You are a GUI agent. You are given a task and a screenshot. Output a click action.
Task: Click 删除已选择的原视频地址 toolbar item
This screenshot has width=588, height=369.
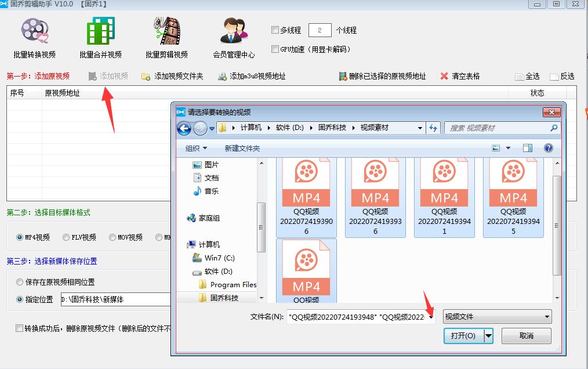(382, 76)
